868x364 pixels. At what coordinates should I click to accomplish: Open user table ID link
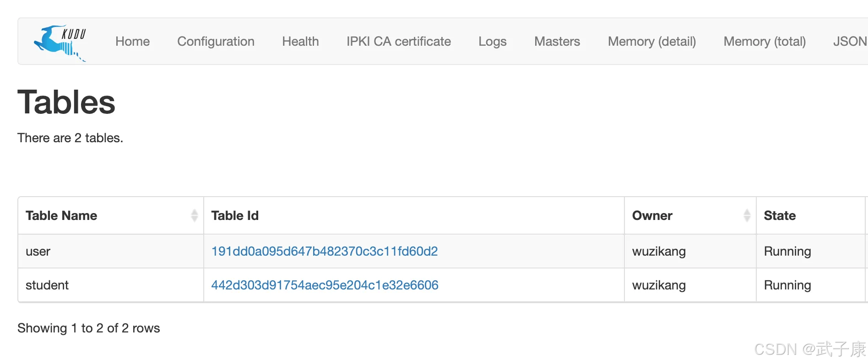pos(324,251)
